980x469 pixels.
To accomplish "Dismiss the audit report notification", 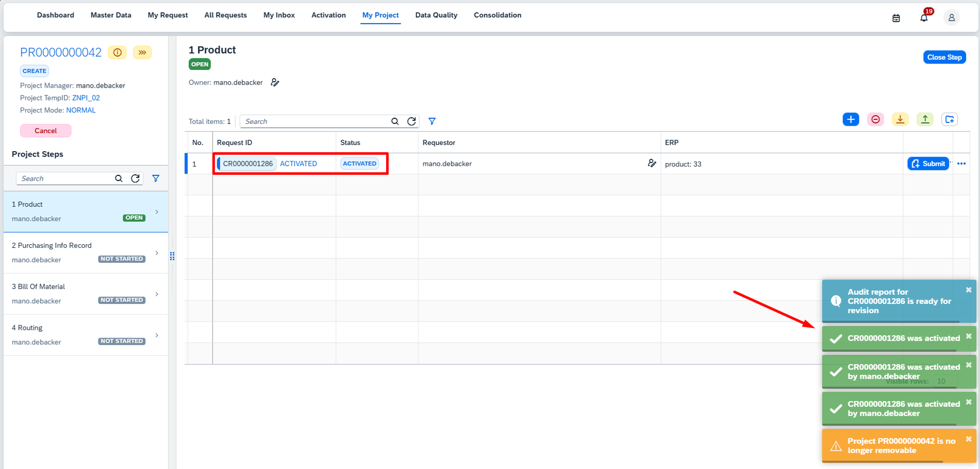I will pyautogui.click(x=969, y=290).
